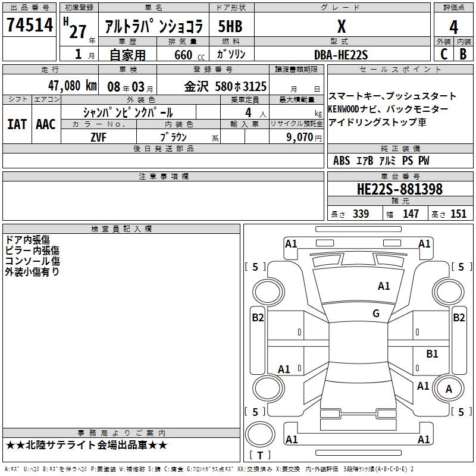Click the ★★北陸サテライト会場出品車★★ notice
Screen dimensions: 476x476
pos(86,445)
